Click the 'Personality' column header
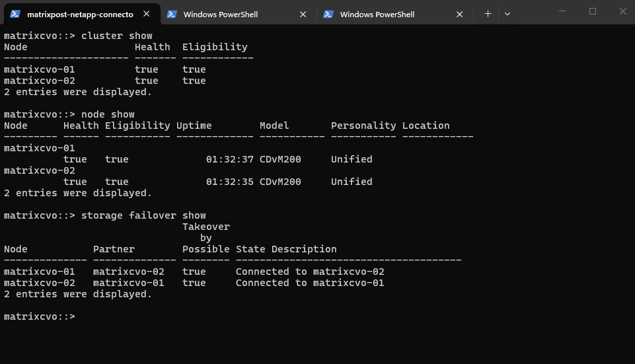The height and width of the screenshot is (364, 635). pos(363,126)
